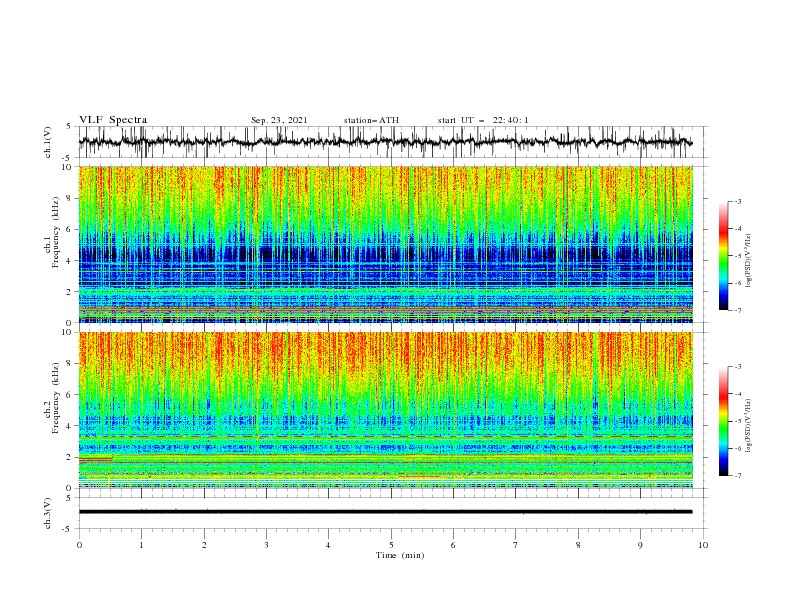
Task: Click the 'start UT = 22:40:1' text
Action: click(x=483, y=120)
